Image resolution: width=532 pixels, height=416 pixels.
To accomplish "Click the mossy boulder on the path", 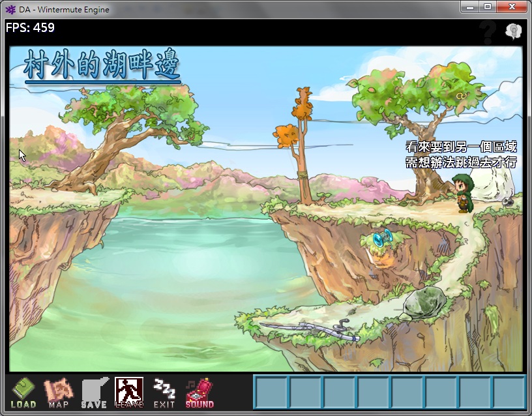I will pyautogui.click(x=424, y=303).
